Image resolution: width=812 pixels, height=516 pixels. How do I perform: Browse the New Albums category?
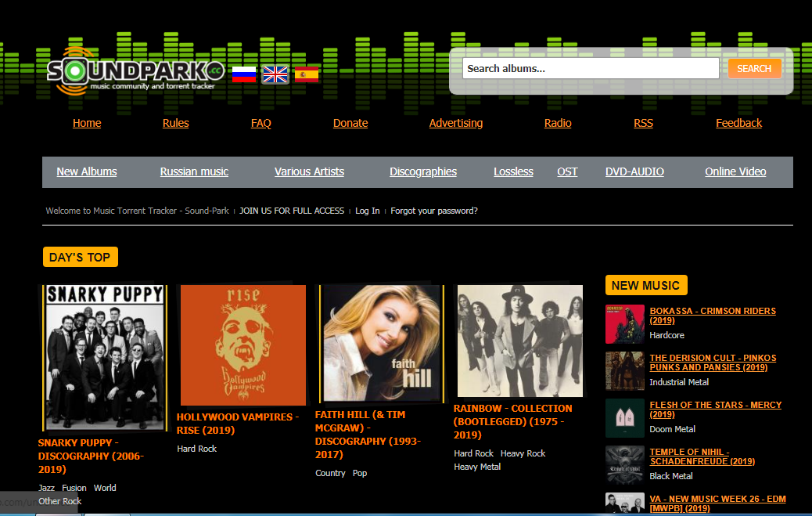[x=87, y=171]
